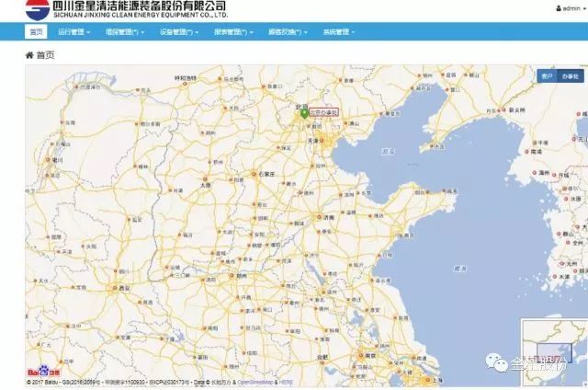Image resolution: width=588 pixels, height=390 pixels.
Task: Click the 西安 city label on the map
Action: (124, 288)
